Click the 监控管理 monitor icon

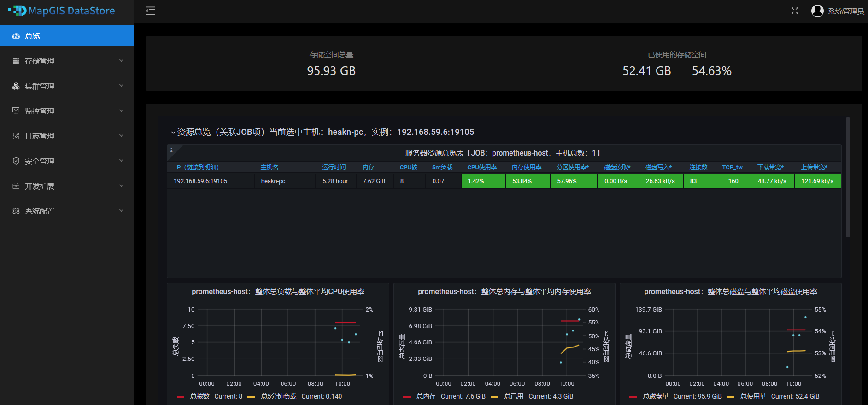pyautogui.click(x=16, y=111)
